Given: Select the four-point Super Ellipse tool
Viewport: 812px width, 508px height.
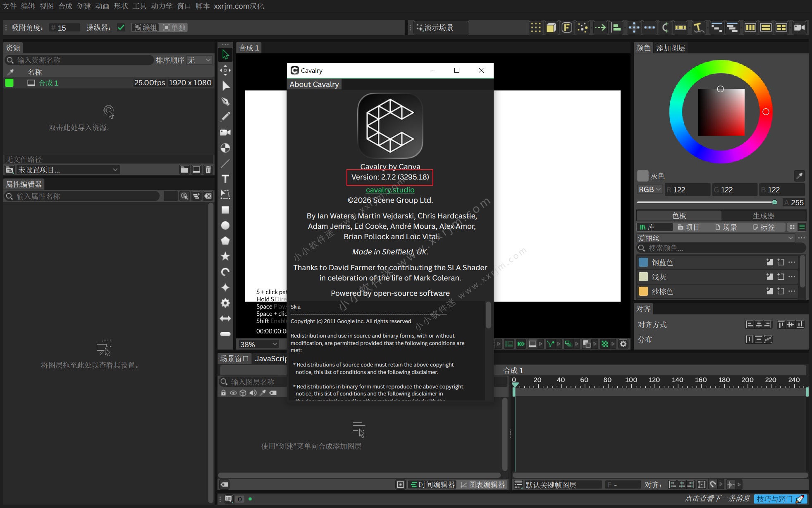Looking at the screenshot, I should pos(225,288).
